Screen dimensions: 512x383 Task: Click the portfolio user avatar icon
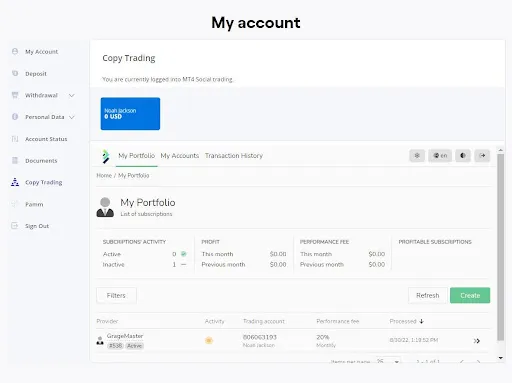click(x=105, y=207)
